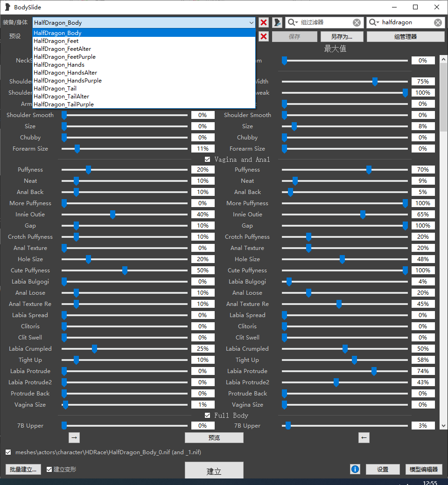The image size is (448, 485).
Task: Click the left arrow copy-to-low-weight button
Action: [364, 437]
